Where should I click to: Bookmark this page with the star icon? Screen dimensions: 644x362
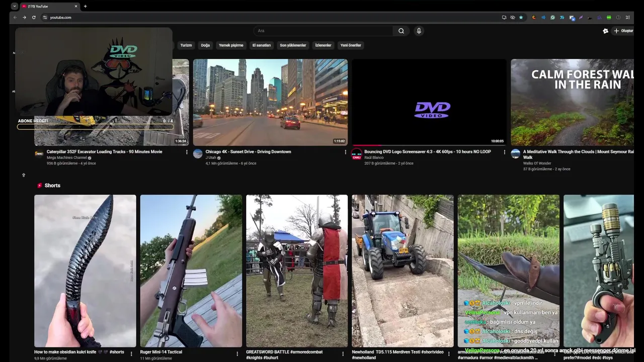521,17
